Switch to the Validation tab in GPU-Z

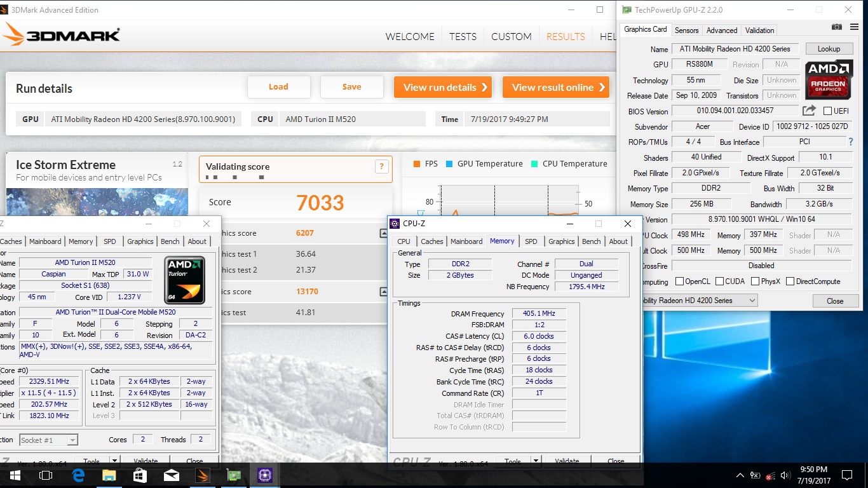759,30
